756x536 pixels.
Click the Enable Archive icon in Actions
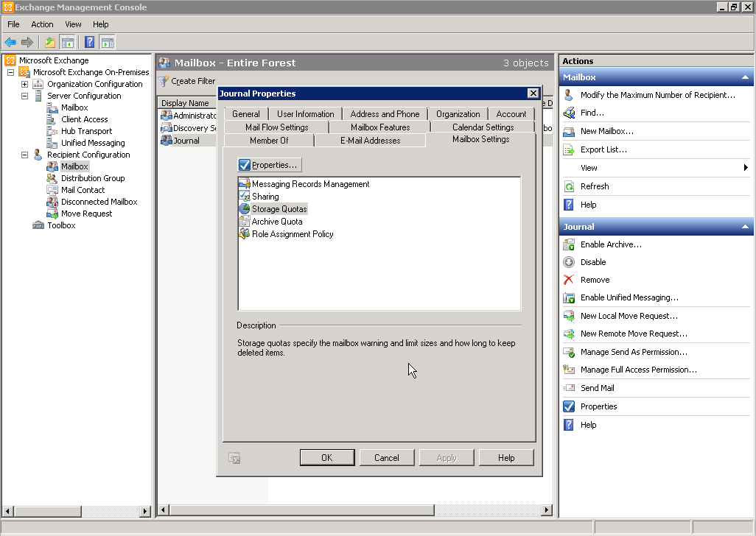568,244
